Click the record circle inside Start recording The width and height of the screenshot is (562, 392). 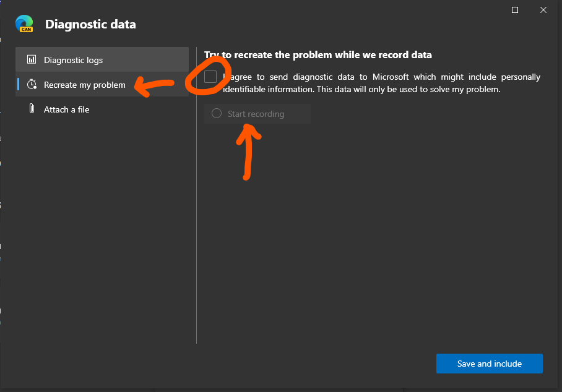coord(217,113)
